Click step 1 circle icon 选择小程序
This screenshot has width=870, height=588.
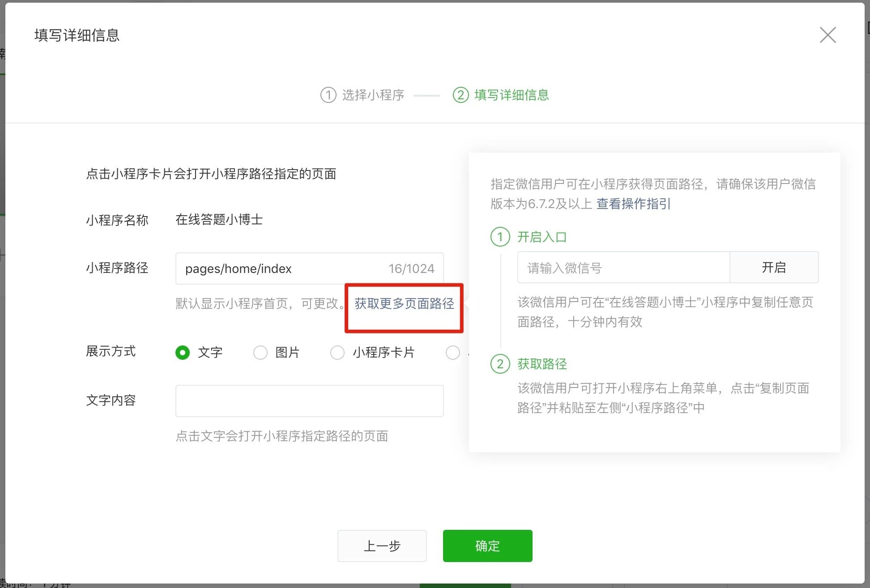[x=328, y=95]
